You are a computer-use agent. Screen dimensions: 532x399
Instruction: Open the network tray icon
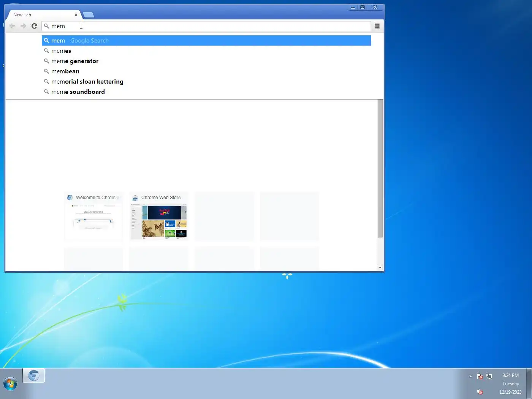489,376
